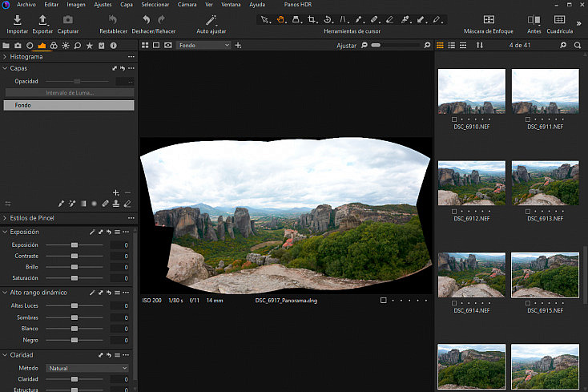Viewport: 588px width, 392px height.
Task: Switch viewer to multi-view grid mode
Action: coord(145,45)
